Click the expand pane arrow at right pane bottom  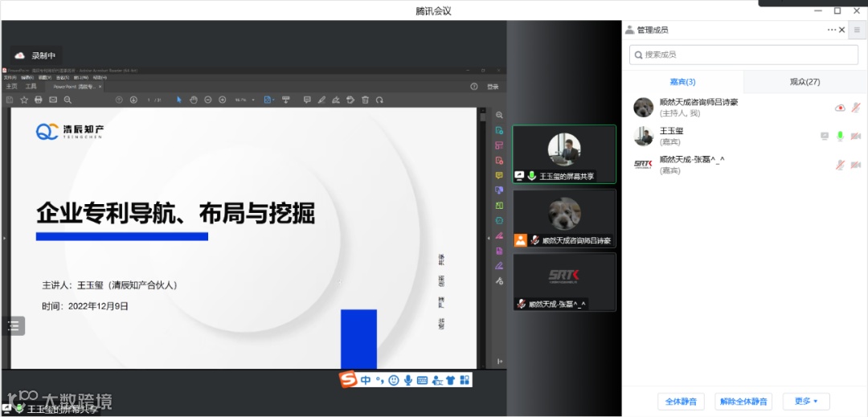tap(499, 361)
